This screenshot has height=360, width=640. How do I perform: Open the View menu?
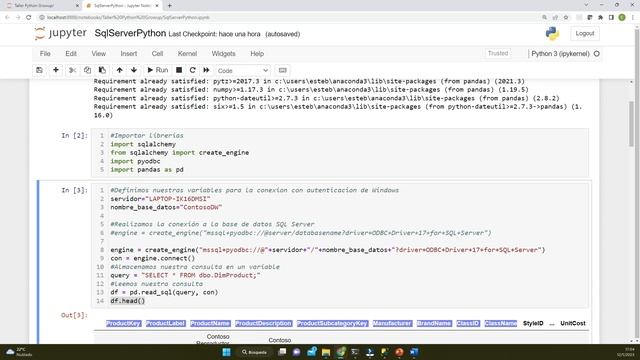point(98,53)
